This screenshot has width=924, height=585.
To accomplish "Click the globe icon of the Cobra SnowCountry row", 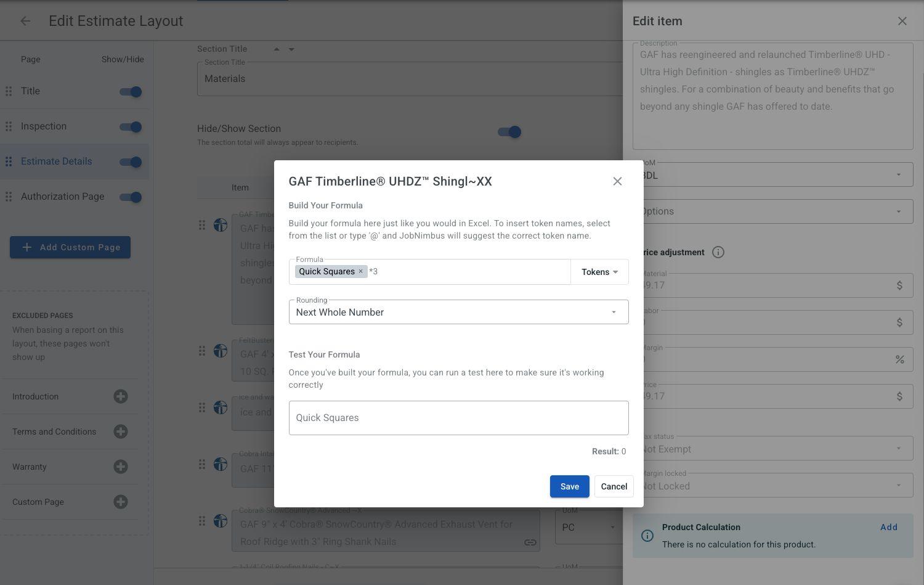I will tap(221, 521).
